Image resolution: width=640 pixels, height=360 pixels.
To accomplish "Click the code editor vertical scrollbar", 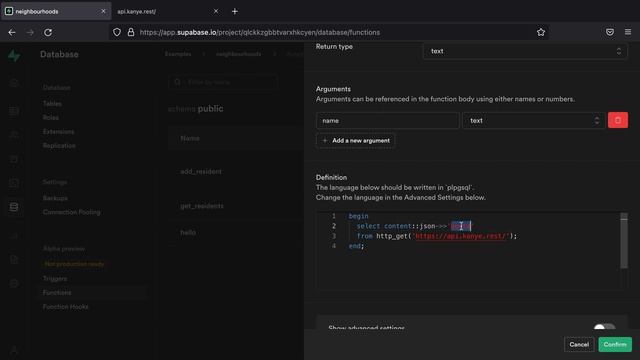I will 624,241.
